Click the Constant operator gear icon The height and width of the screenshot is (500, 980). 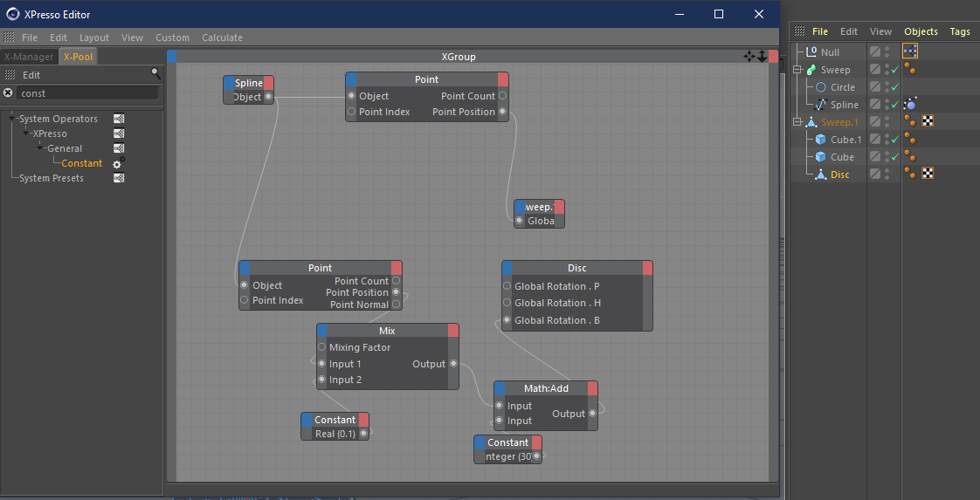coord(118,163)
